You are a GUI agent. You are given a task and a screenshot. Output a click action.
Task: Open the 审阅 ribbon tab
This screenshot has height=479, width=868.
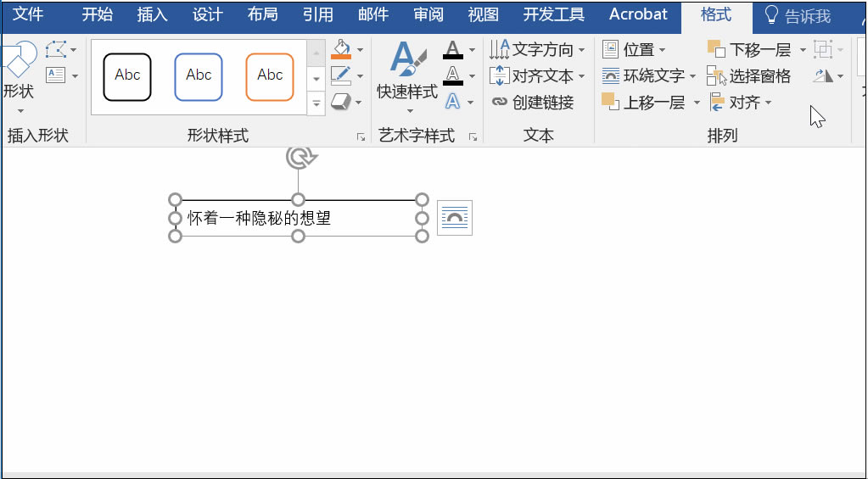[x=428, y=15]
